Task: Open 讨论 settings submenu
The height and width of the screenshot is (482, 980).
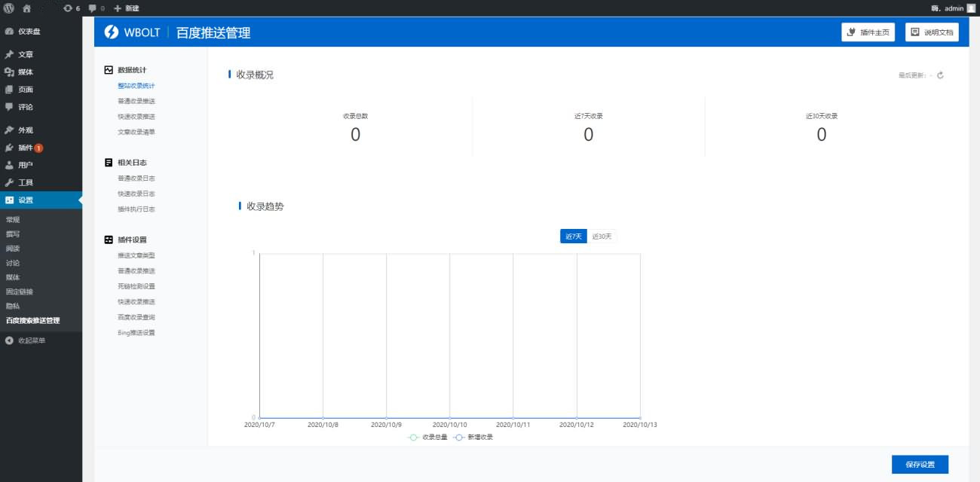Action: point(13,263)
